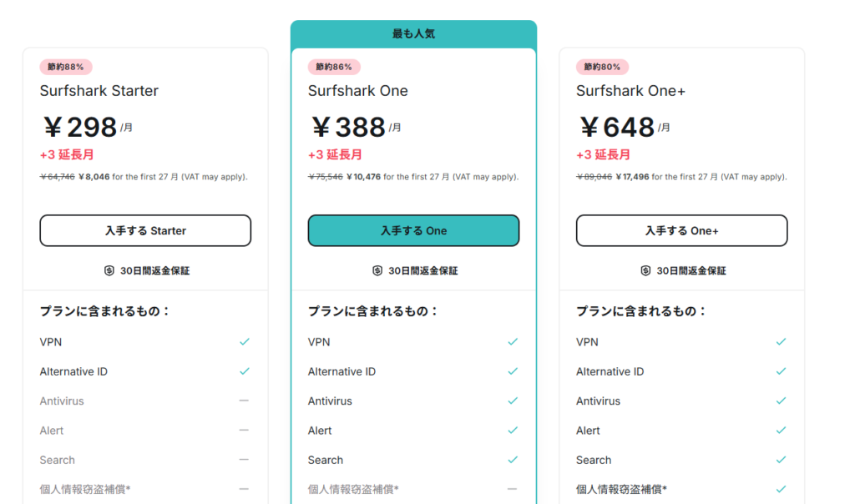Click the 節約80% savings badge
855x504 pixels.
(x=602, y=67)
